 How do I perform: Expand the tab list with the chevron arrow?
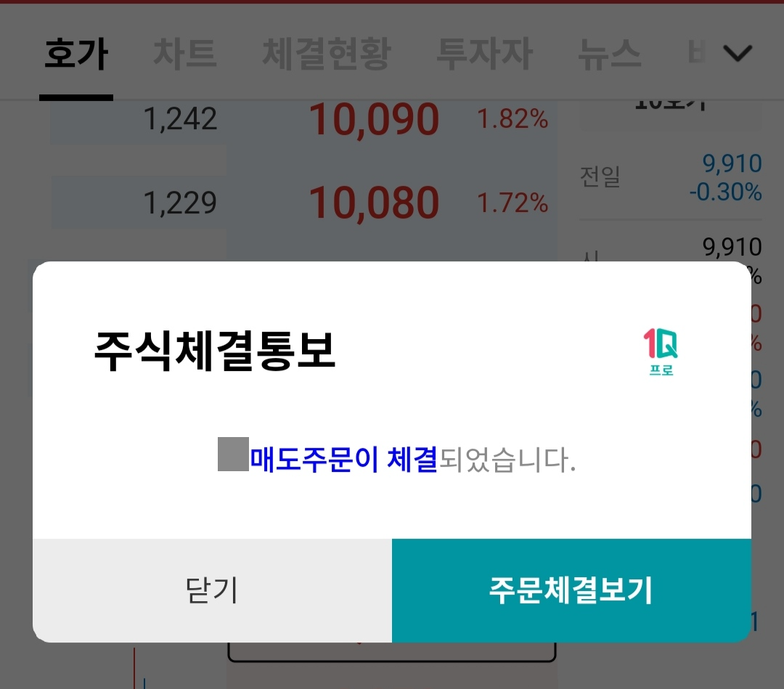(x=738, y=53)
